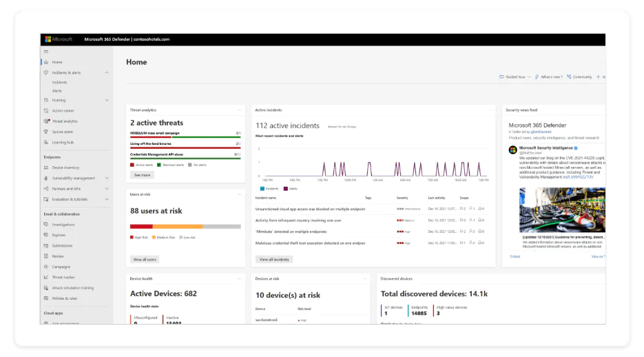Image resolution: width=644 pixels, height=357 pixels.
Task: Click the Vulnerability management icon
Action: [46, 178]
